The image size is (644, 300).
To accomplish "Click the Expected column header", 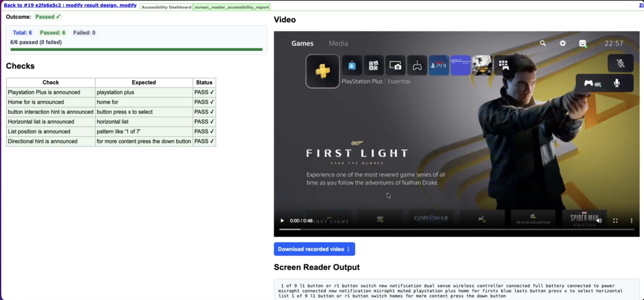I will coord(144,82).
